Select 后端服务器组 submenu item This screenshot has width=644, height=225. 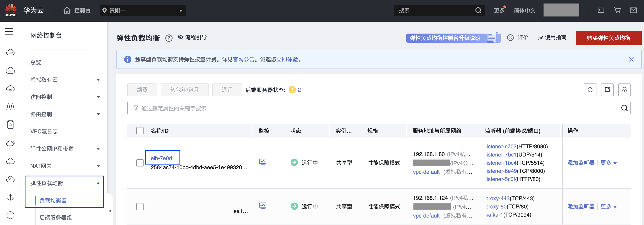coord(55,218)
